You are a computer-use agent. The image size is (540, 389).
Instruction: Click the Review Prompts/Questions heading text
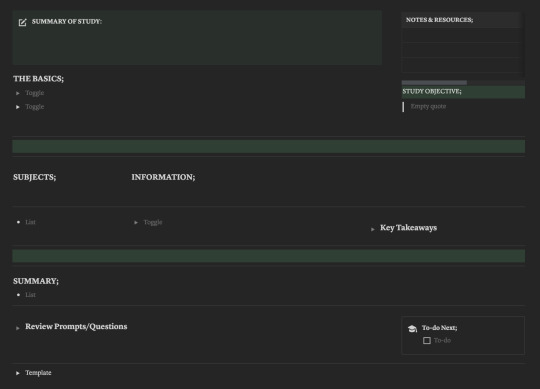(x=76, y=326)
